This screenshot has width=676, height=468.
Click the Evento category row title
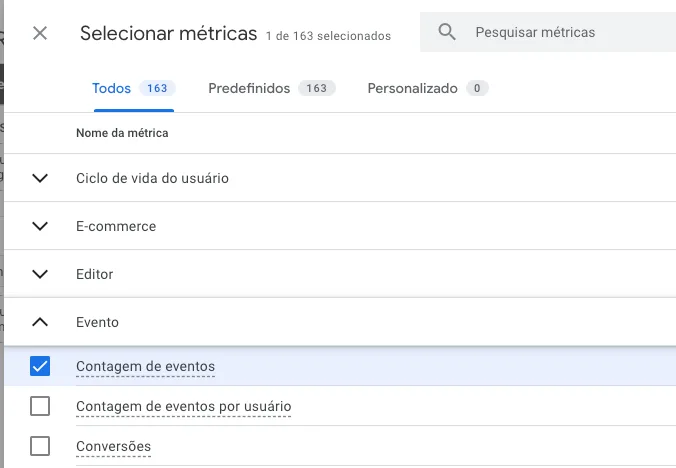[x=97, y=322]
